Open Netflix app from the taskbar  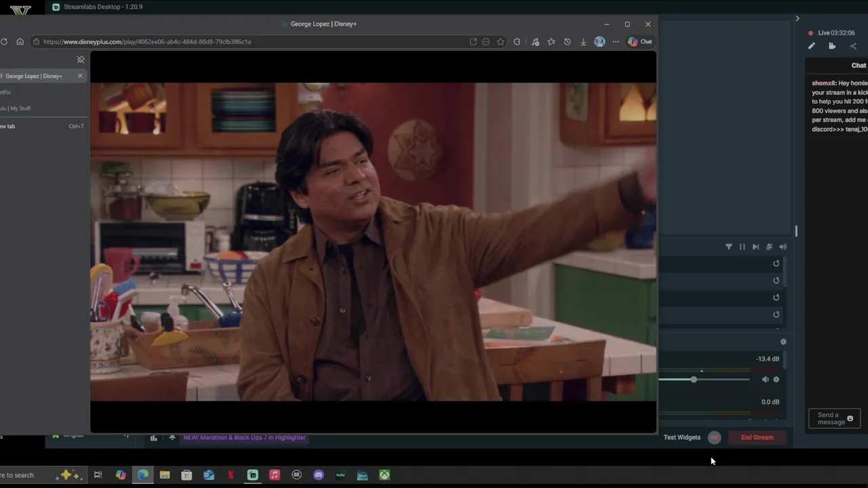(231, 475)
